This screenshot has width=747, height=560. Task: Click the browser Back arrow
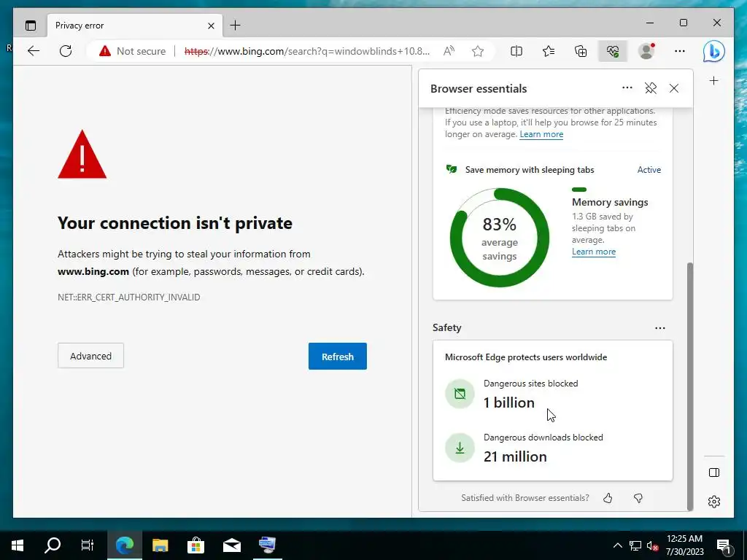tap(34, 51)
